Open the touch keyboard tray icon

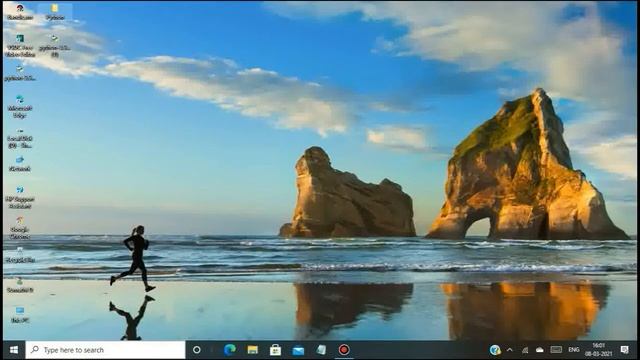556,350
